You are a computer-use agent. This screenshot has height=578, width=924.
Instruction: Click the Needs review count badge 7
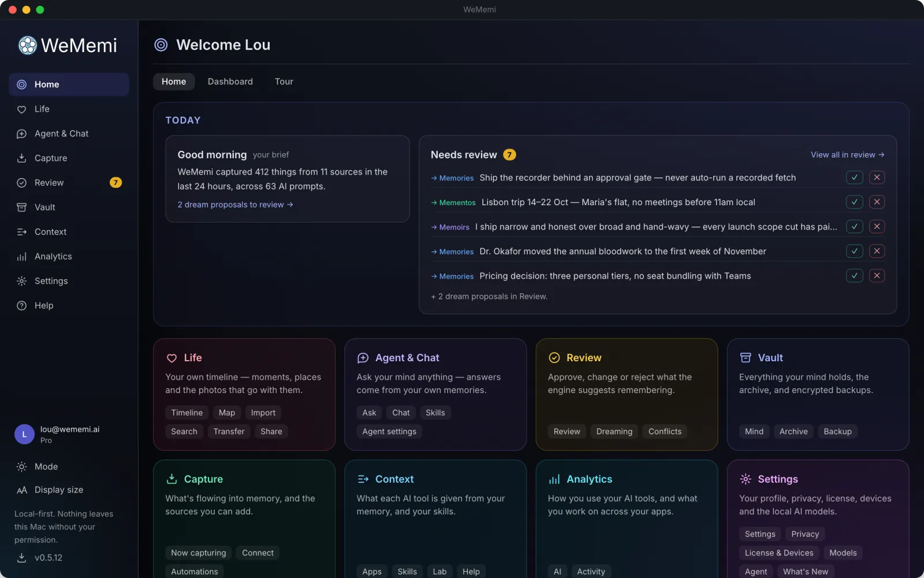[509, 155]
